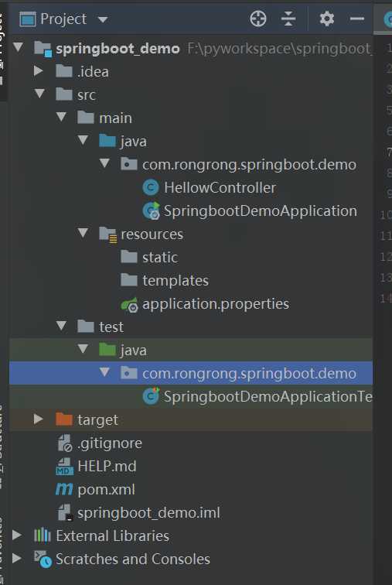Click the springboot_demo module folder icon
The image size is (392, 585).
43,49
